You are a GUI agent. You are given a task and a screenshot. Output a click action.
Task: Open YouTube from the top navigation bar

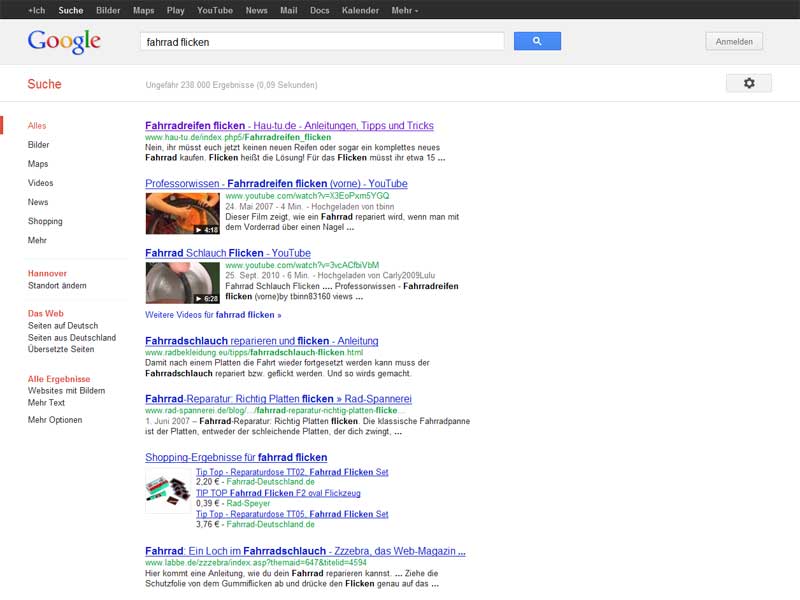(214, 10)
